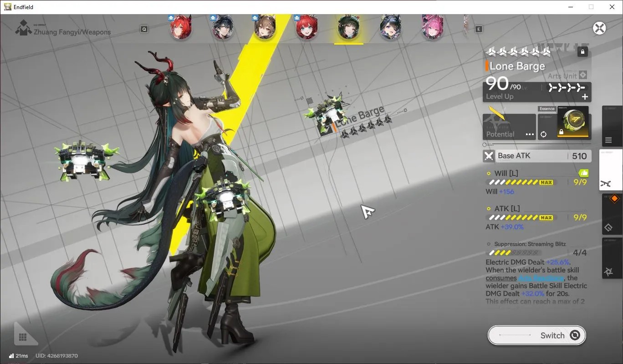Select the pink-haired character portrait

pyautogui.click(x=432, y=28)
